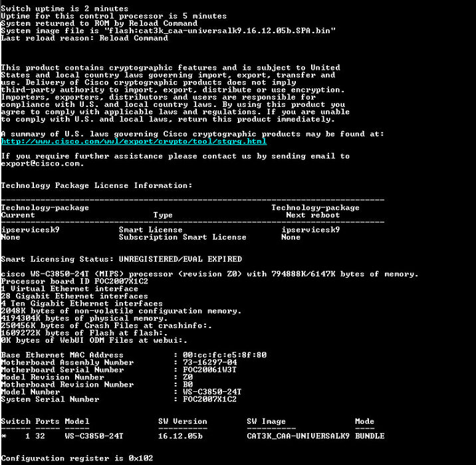Click the '0K bytes of WebUI ODM Files' line
The image size is (476, 465).
(94, 340)
